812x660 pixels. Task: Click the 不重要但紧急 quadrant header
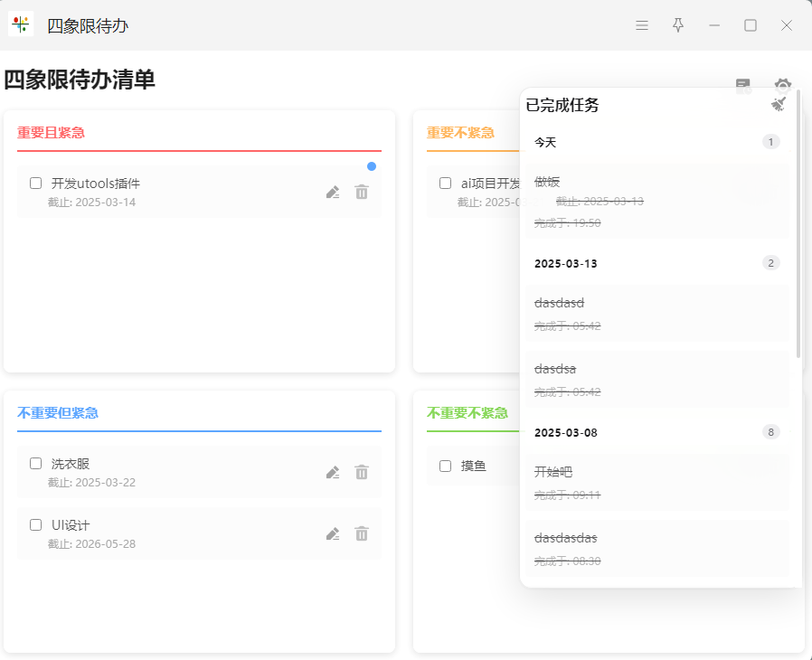click(x=58, y=412)
